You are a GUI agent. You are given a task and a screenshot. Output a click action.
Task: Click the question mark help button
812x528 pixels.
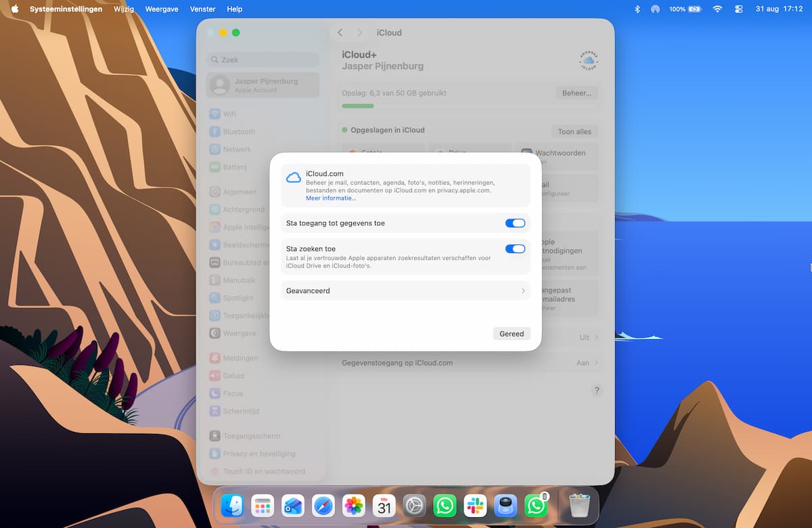coord(597,391)
